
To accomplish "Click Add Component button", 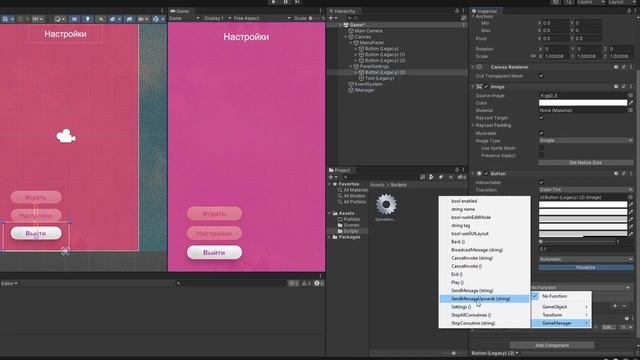I will pyautogui.click(x=552, y=345).
